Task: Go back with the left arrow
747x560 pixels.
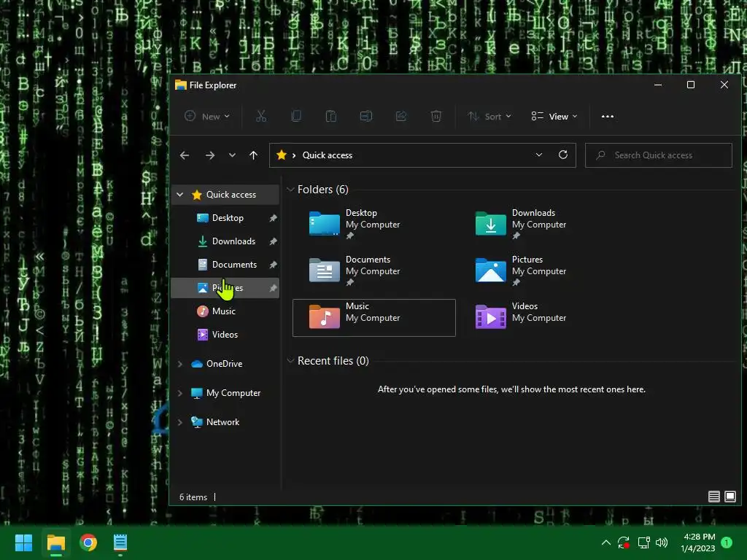Action: (x=185, y=155)
